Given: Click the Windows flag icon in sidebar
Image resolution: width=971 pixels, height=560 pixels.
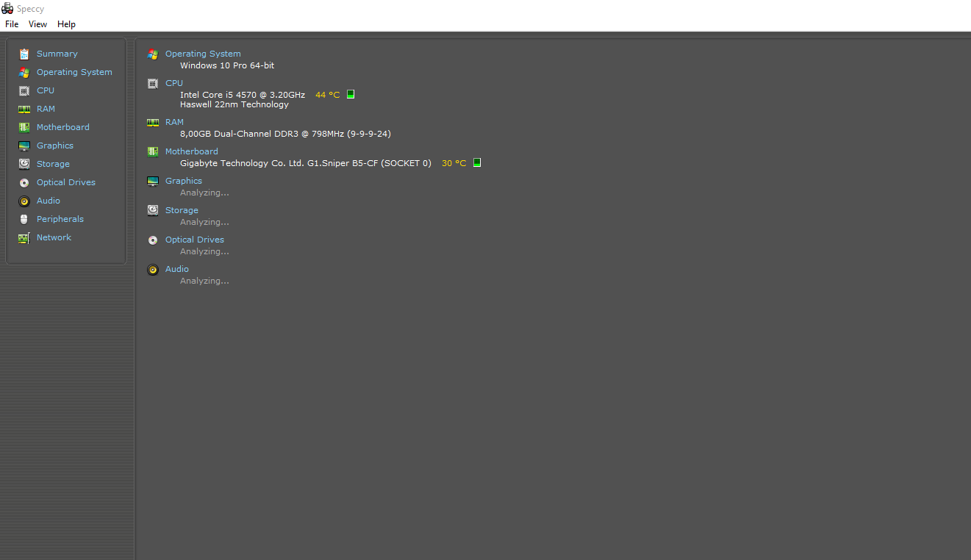Looking at the screenshot, I should [24, 72].
